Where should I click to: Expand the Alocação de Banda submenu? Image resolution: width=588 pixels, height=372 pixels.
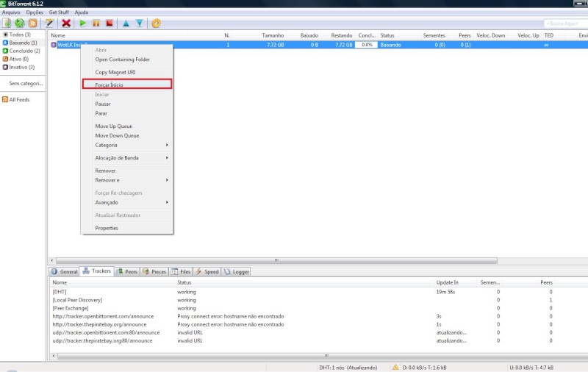click(x=126, y=157)
